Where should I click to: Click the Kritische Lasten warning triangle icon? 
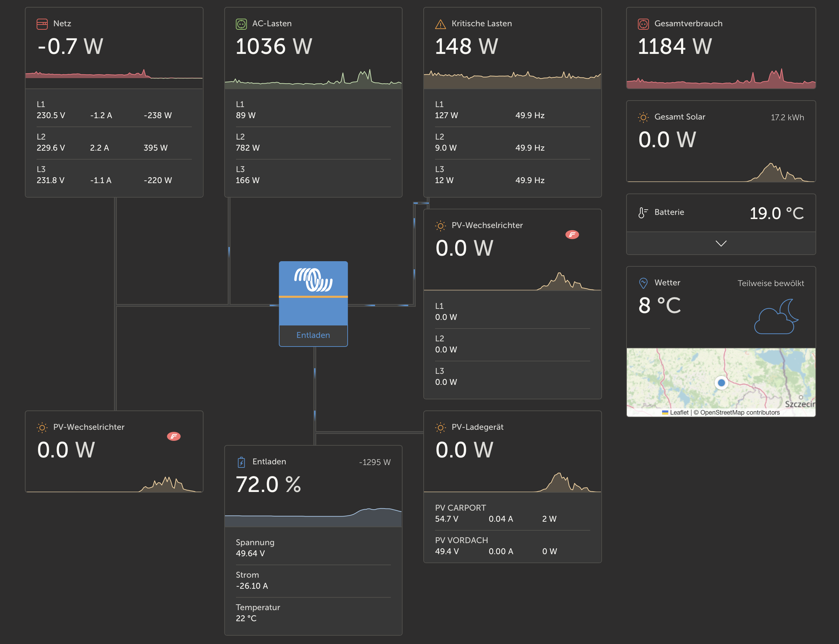440,24
